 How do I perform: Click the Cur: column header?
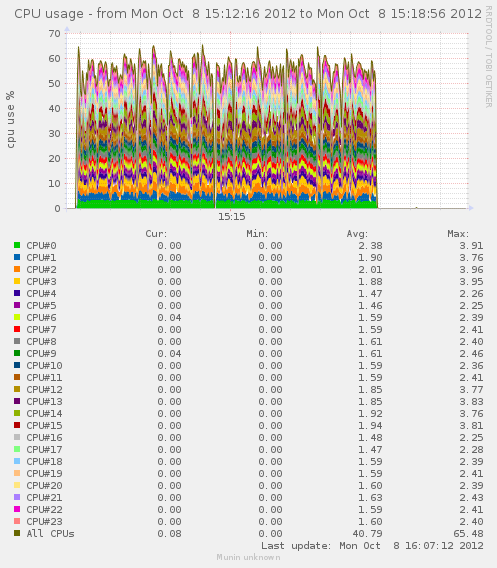pyautogui.click(x=156, y=234)
